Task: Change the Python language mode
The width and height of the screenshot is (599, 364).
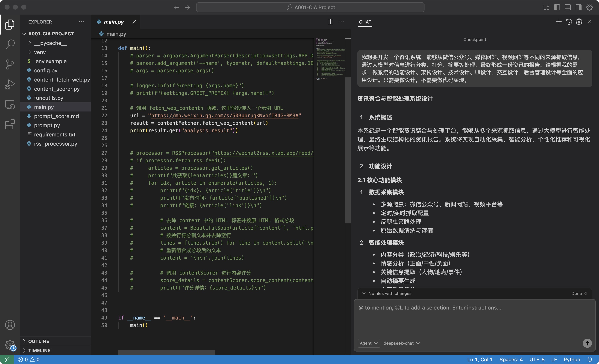Action: tap(572, 359)
